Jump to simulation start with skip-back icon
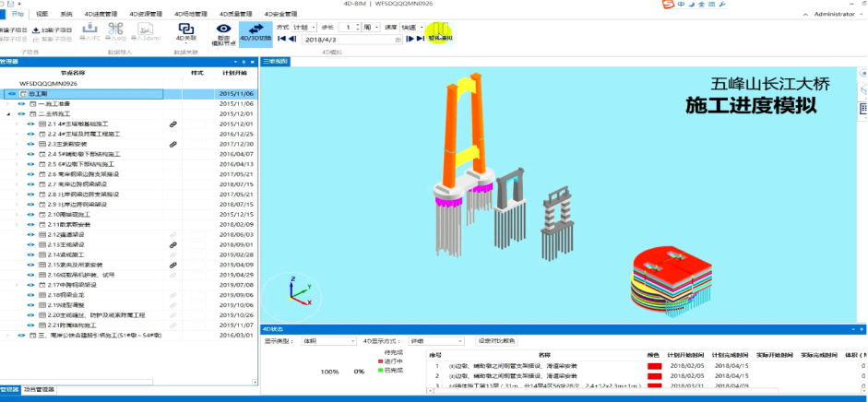Screen dimensions: 868x402 pos(281,39)
